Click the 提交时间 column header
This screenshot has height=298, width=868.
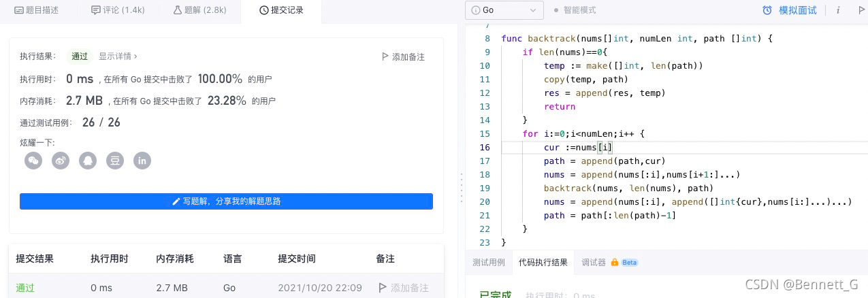click(x=297, y=259)
